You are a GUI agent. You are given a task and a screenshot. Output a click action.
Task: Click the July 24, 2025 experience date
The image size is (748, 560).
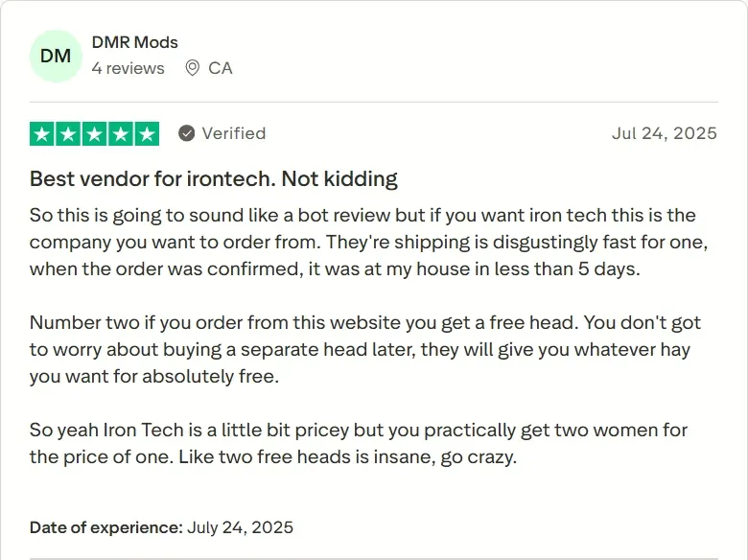pos(240,527)
